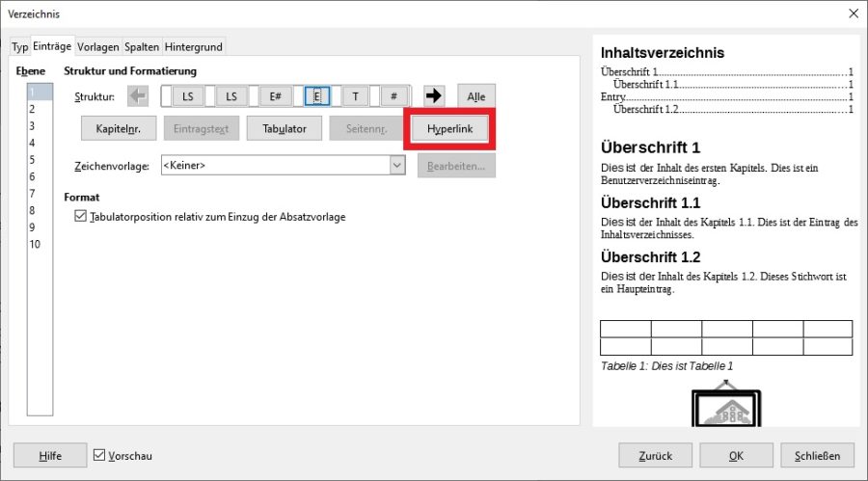Viewport: 868px width, 481px height.
Task: Switch to the Typ tab
Action: coord(20,47)
